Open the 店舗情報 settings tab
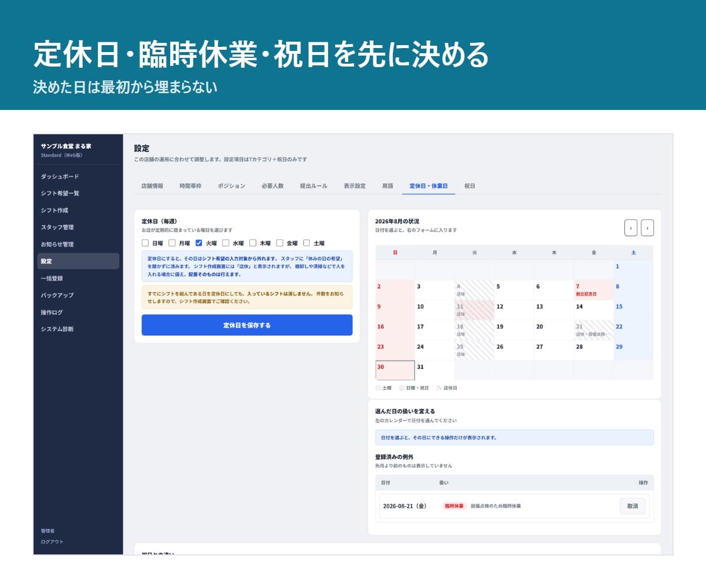 [x=152, y=186]
